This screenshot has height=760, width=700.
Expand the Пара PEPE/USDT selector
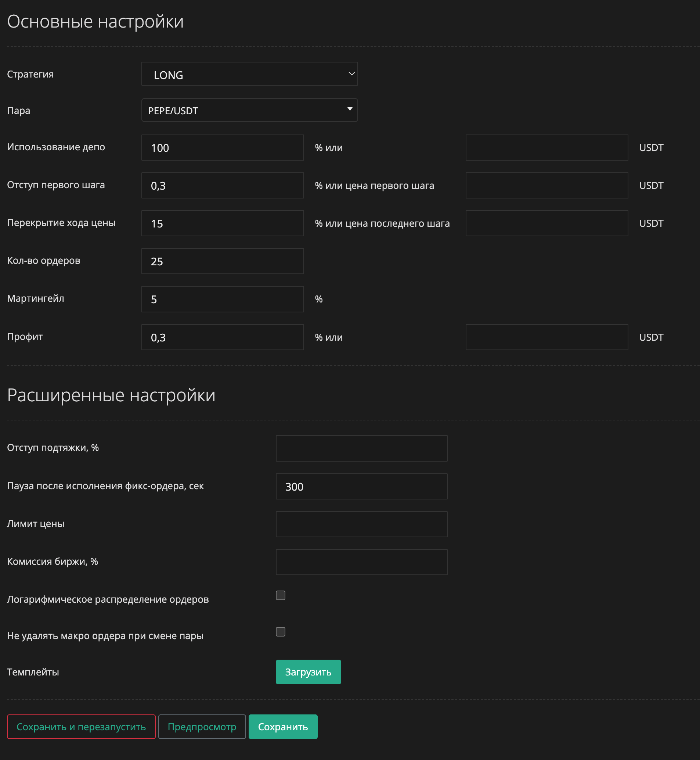point(249,110)
